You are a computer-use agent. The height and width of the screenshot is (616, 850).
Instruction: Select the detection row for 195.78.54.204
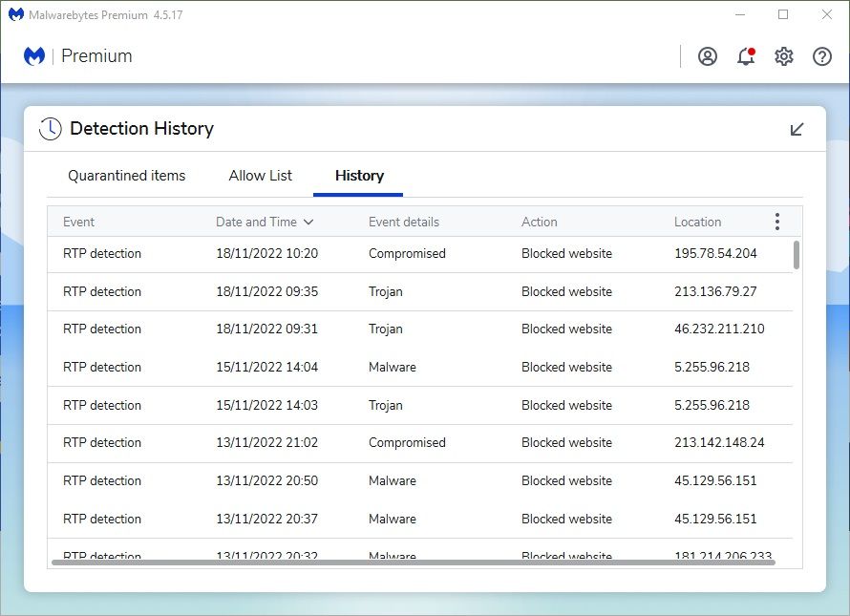coord(420,254)
